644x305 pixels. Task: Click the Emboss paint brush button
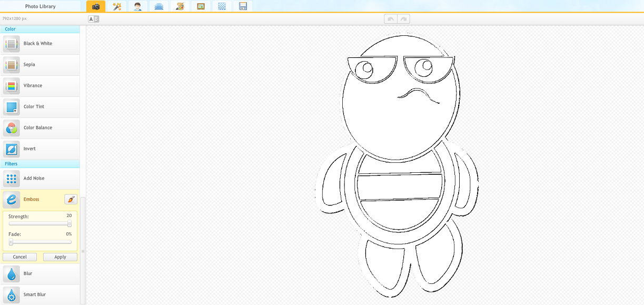point(71,199)
